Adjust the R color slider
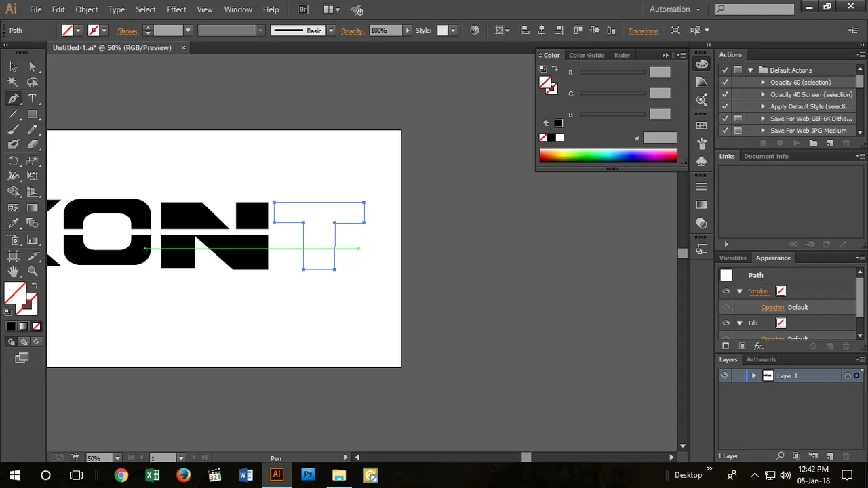Viewport: 868px width, 488px height. point(612,73)
